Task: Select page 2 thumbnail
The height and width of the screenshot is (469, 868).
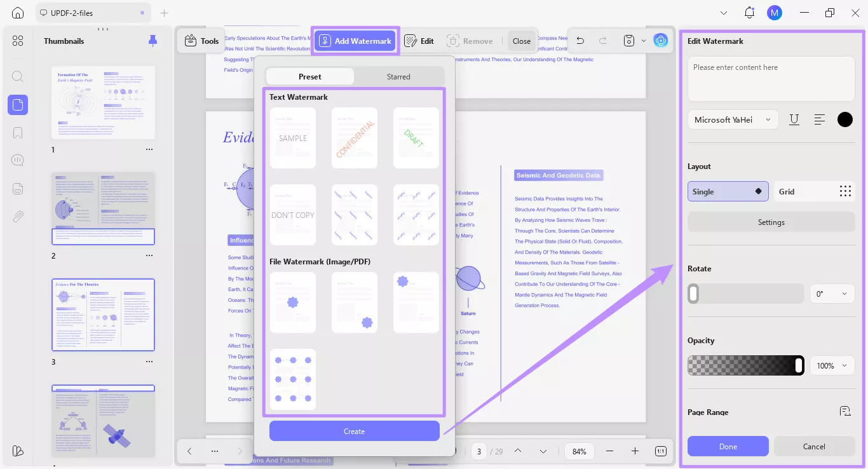Action: click(103, 208)
